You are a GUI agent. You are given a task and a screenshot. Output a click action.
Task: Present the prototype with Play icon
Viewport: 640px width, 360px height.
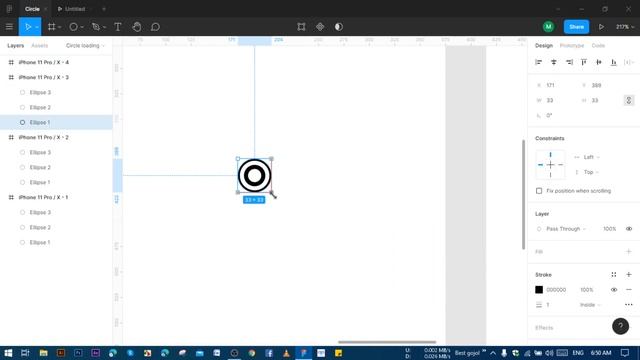(601, 27)
